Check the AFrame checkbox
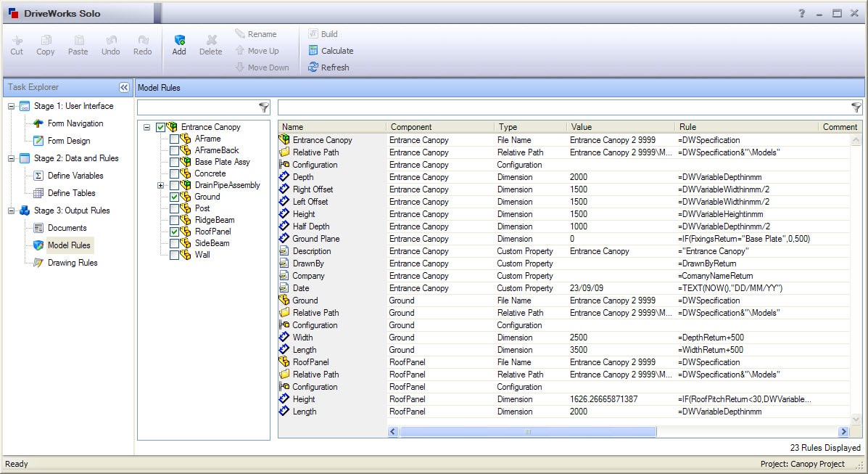Screen dimensions: 868x474 (x=174, y=139)
